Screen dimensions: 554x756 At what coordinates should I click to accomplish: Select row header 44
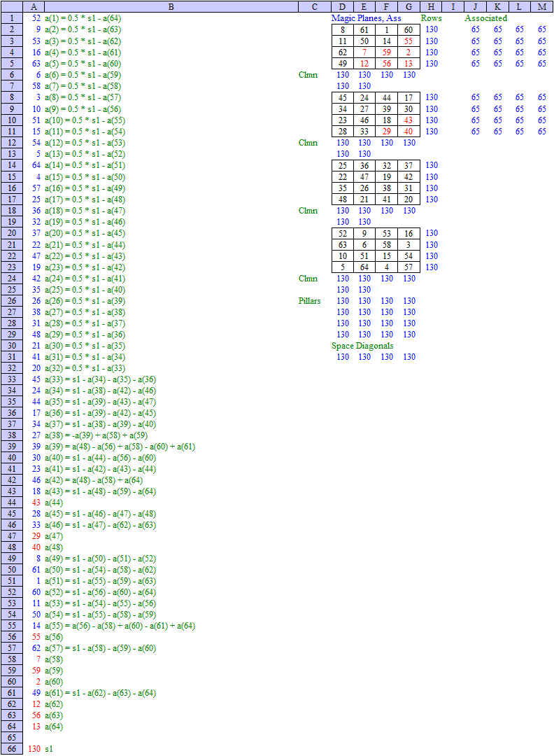pos(12,503)
